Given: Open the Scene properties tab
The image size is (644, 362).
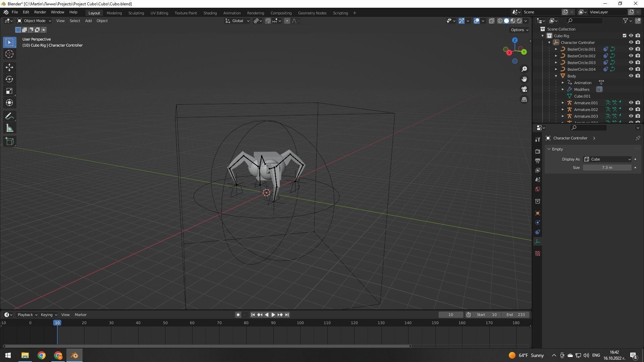Looking at the screenshot, I should tap(538, 180).
